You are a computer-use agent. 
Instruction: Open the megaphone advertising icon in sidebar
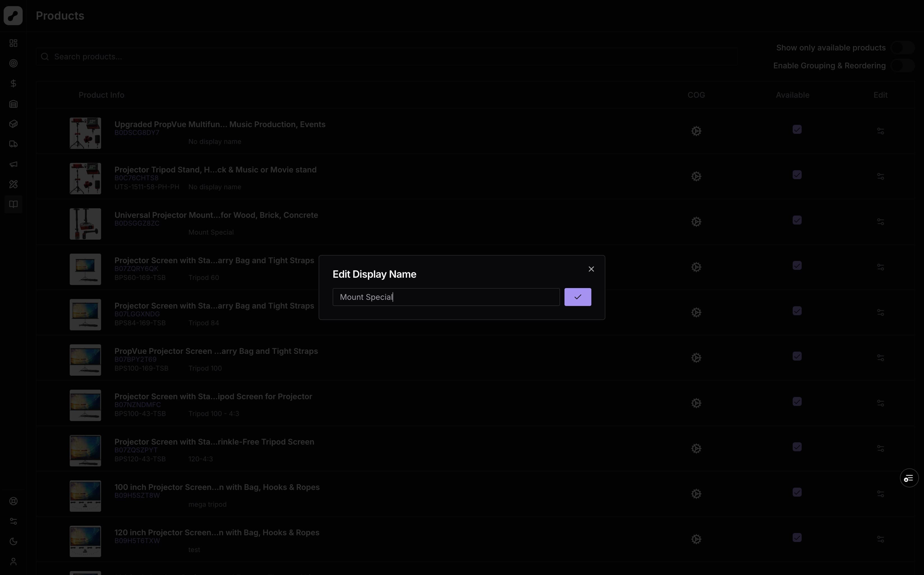13,164
